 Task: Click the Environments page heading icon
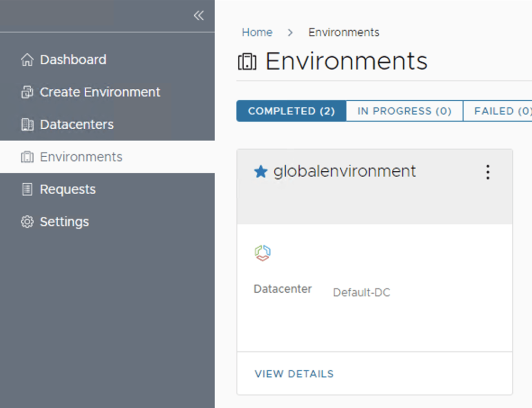[247, 62]
